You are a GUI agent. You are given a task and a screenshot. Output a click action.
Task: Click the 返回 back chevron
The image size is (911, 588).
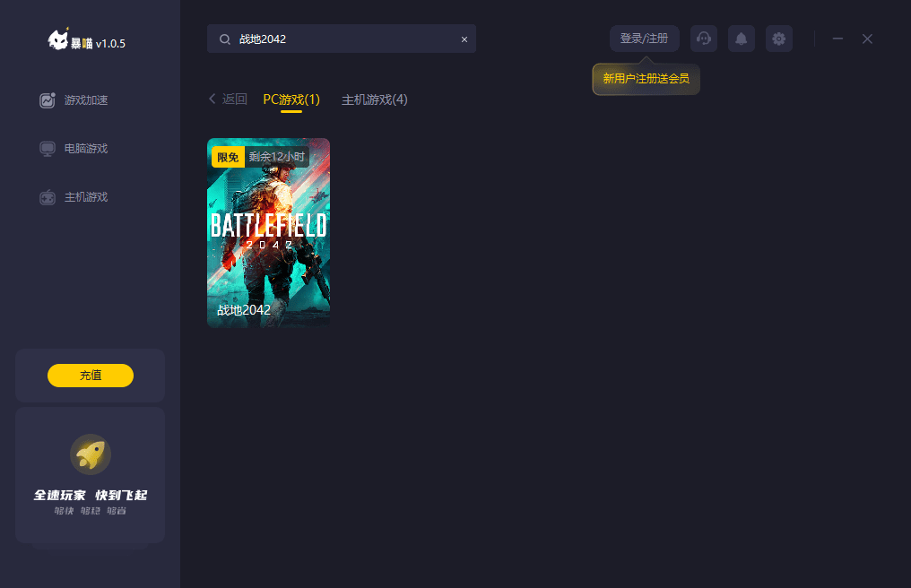coord(213,99)
